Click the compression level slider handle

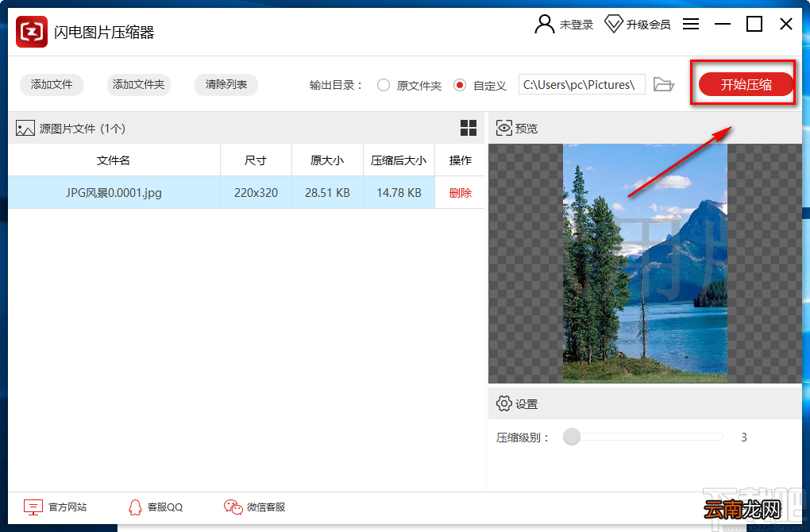571,437
